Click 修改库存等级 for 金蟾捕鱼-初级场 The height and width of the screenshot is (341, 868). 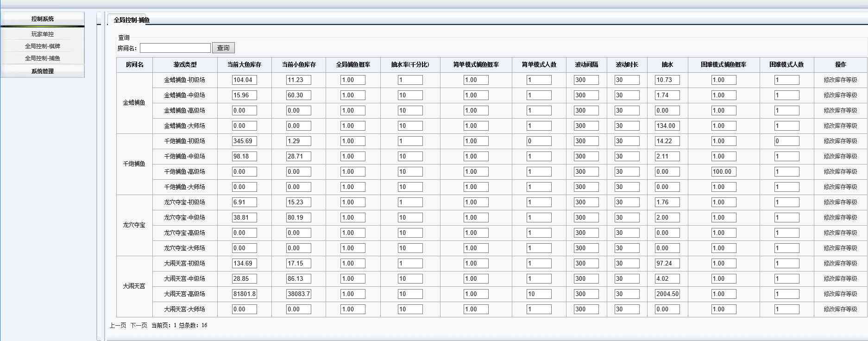click(840, 80)
